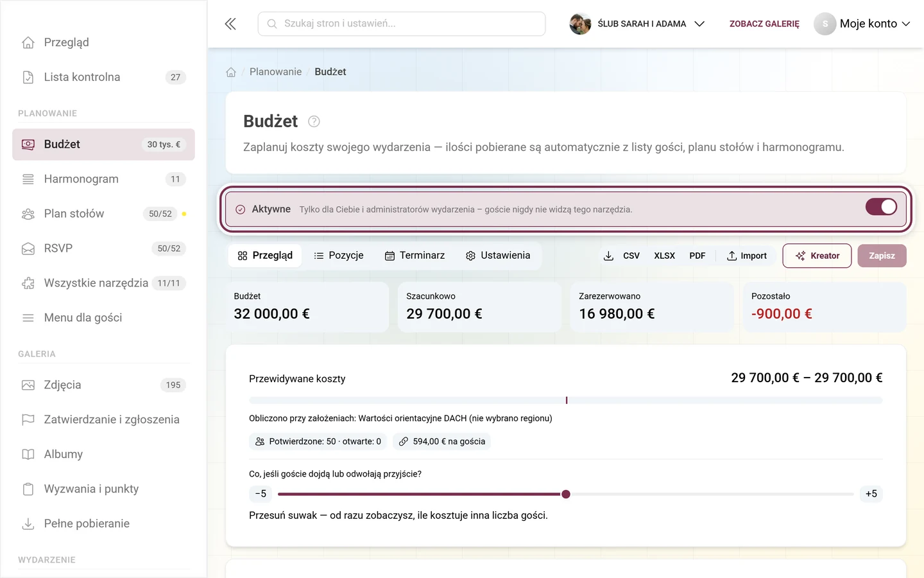Open Menu dla gości in sidebar

coord(103,318)
